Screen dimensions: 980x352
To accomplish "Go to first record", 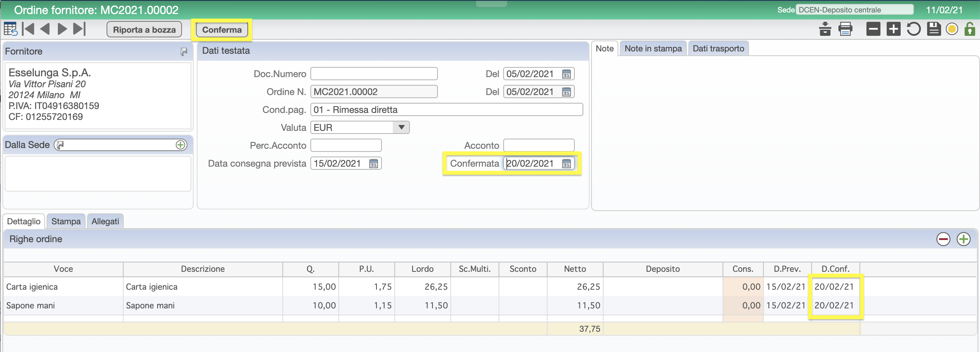I will (x=28, y=29).
